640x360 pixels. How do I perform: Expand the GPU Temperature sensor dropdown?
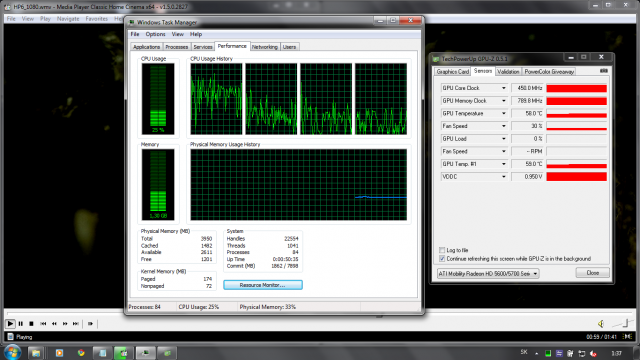tap(503, 113)
